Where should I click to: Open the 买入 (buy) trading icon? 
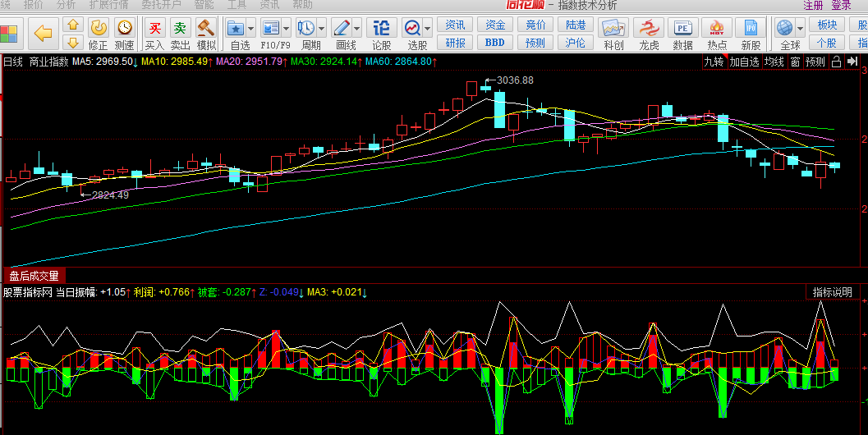click(154, 34)
